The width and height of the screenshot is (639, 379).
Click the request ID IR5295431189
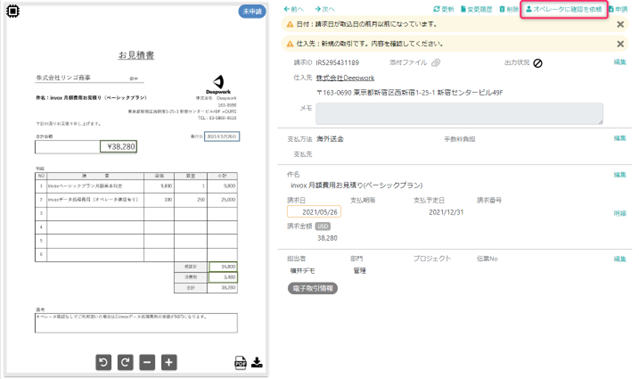pos(337,63)
